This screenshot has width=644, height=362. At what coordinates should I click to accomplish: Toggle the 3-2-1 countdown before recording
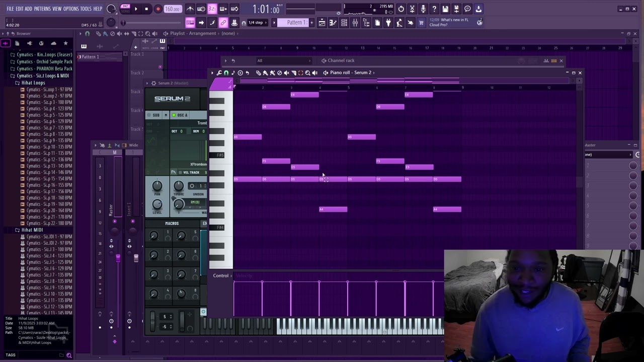pyautogui.click(x=212, y=9)
